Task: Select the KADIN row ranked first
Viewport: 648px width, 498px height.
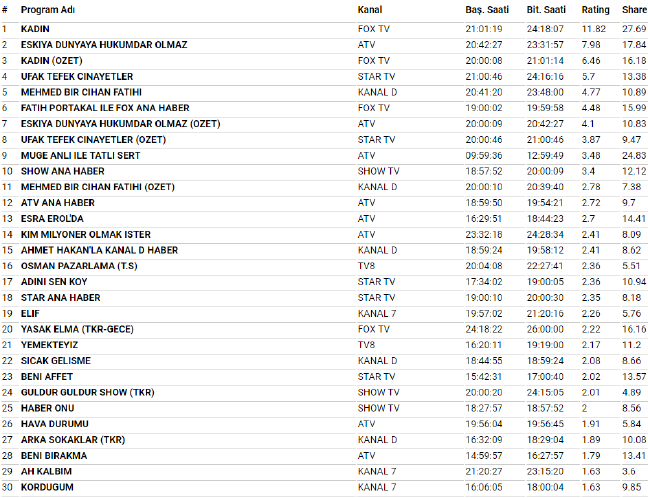Action: point(35,29)
